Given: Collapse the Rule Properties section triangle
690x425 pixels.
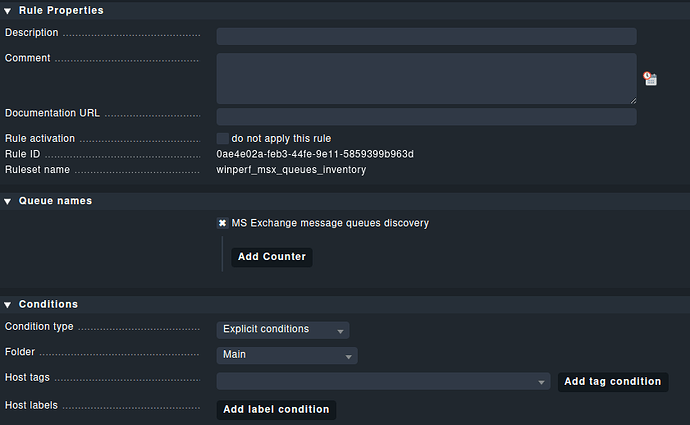Looking at the screenshot, I should (8, 10).
